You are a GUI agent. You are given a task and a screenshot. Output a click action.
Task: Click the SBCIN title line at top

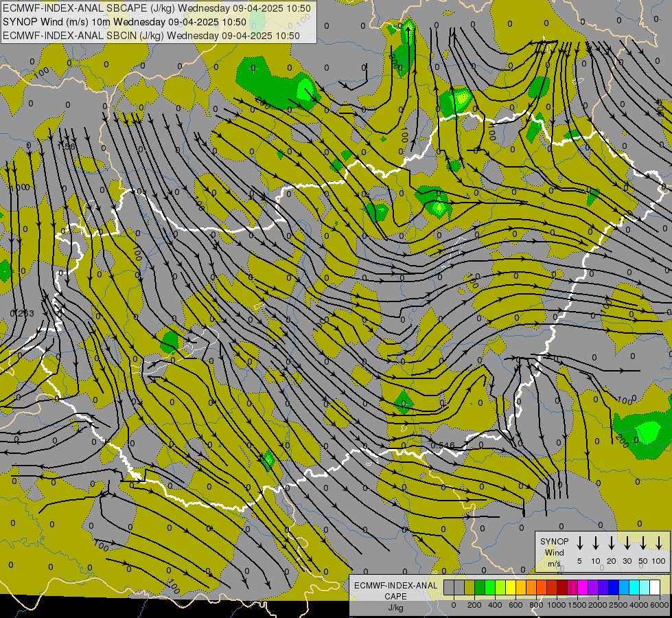[x=151, y=36]
